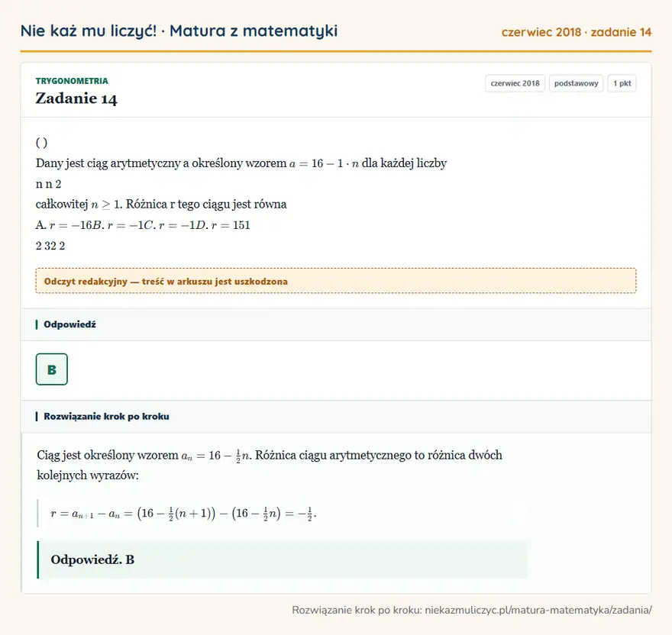
Task: Click the answer options line 'A. r = −16B.'
Action: [x=143, y=225]
